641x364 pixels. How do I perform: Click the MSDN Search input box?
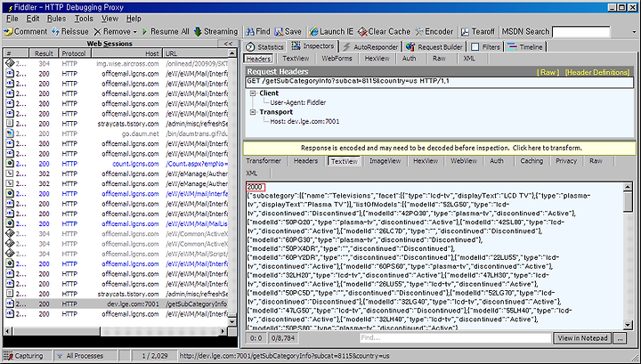tap(580, 32)
